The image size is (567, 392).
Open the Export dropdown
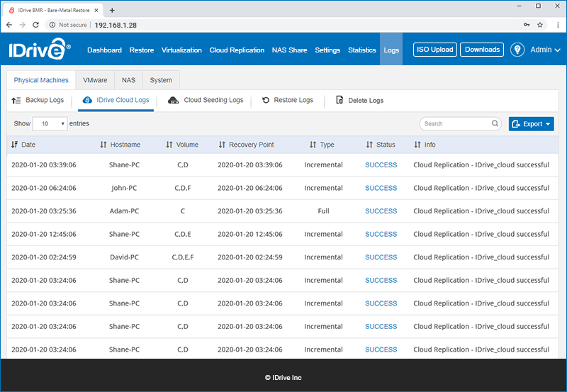tap(531, 124)
